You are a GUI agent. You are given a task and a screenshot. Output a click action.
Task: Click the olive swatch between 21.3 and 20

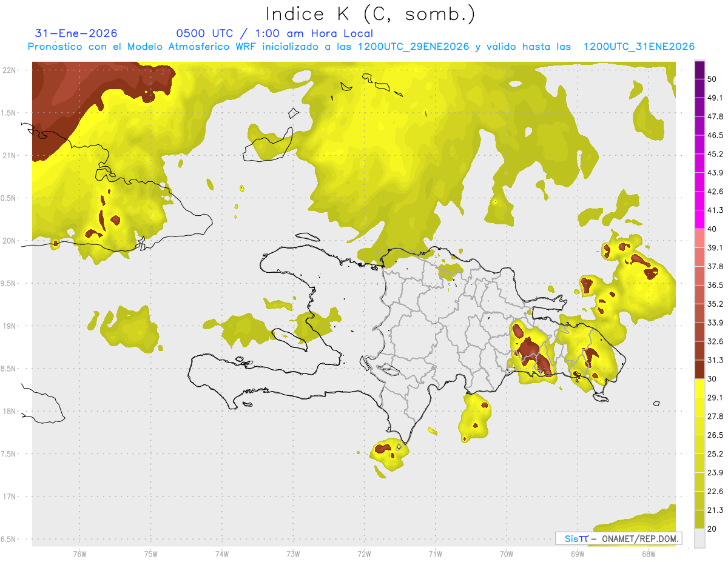tap(700, 519)
